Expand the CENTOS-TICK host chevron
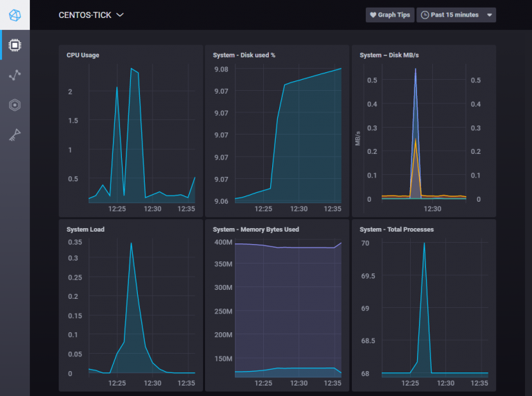 (x=120, y=15)
